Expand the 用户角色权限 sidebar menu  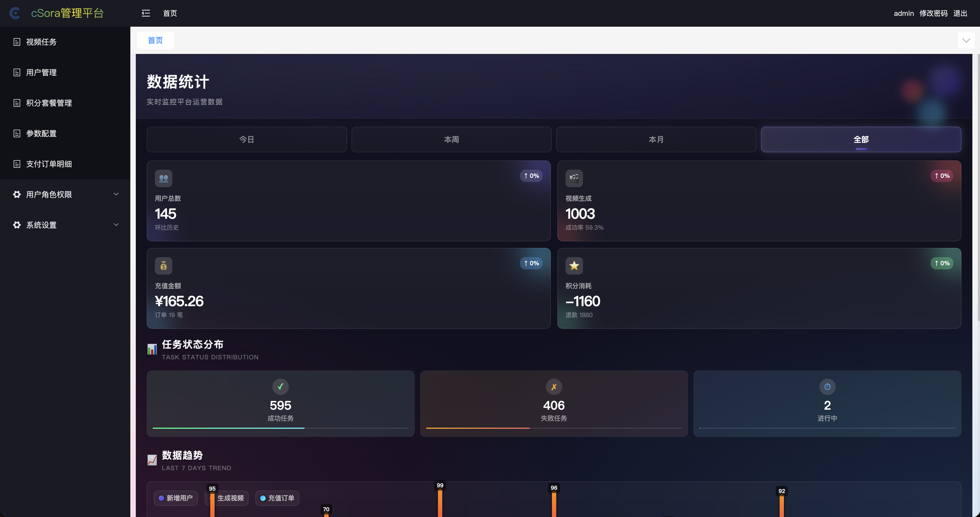65,194
